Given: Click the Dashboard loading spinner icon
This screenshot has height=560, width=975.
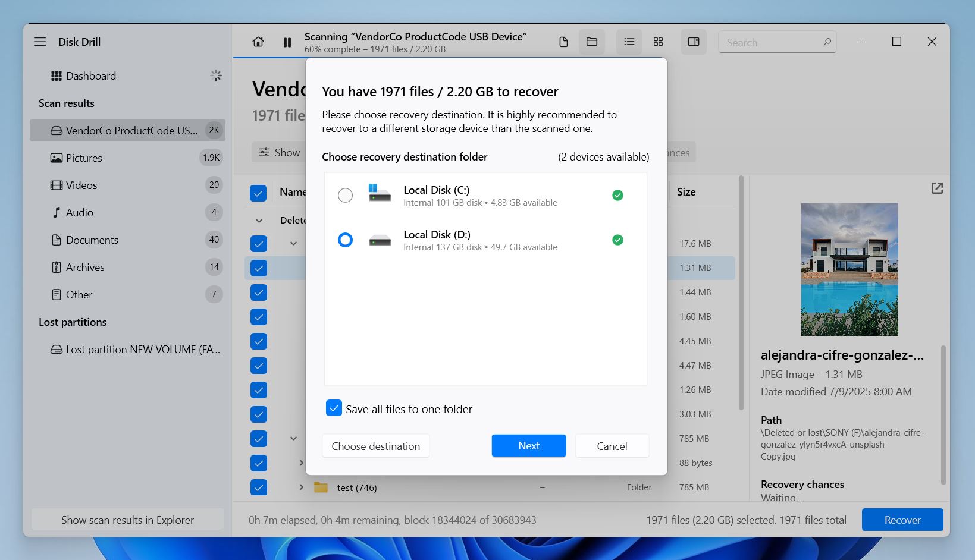Looking at the screenshot, I should coord(216,75).
